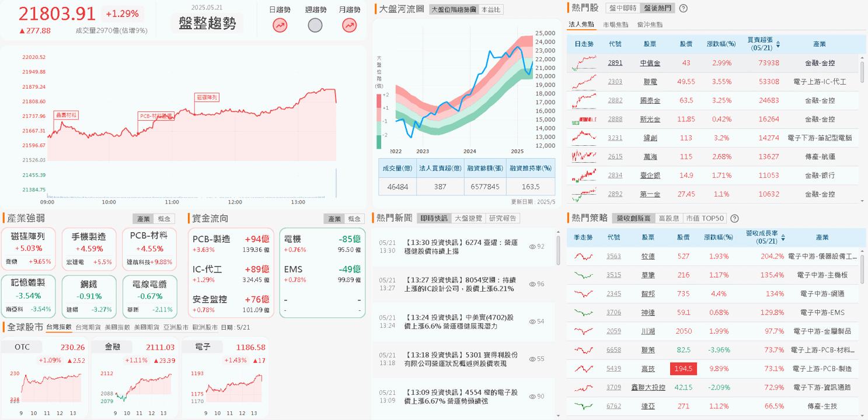Image resolution: width=868 pixels, height=420 pixels.
Task: Open stock code 3563 link
Action: [x=613, y=256]
